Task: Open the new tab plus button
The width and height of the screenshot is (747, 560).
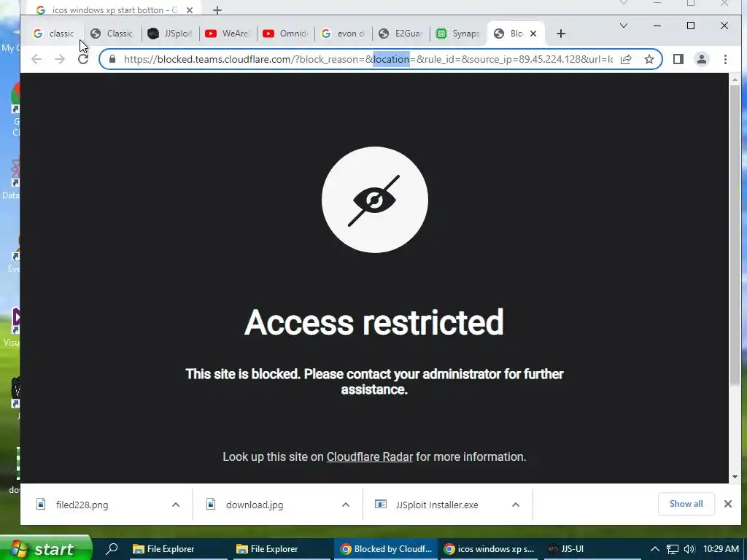Action: click(561, 34)
